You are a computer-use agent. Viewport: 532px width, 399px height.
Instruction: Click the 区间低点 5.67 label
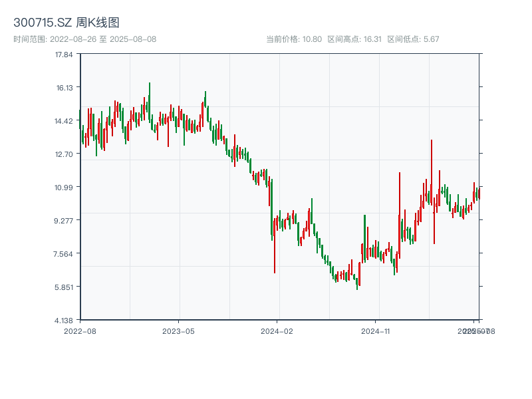click(x=413, y=39)
